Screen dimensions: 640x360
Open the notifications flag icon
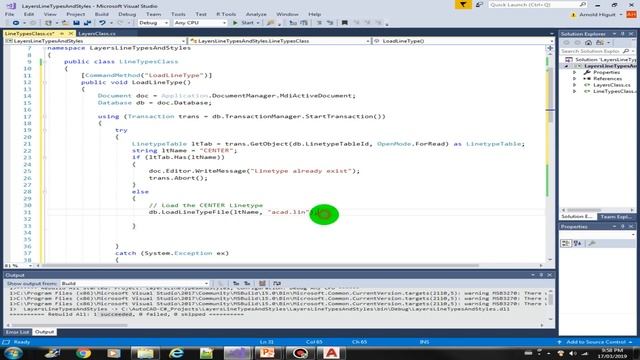pos(463,5)
